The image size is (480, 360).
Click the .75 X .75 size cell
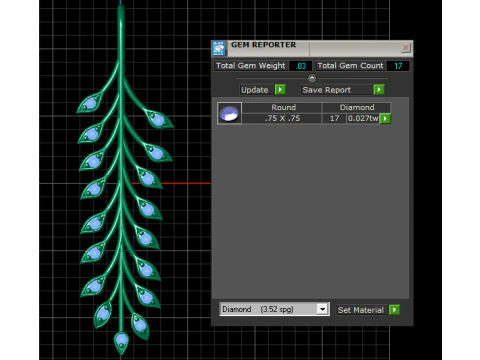pyautogui.click(x=282, y=118)
